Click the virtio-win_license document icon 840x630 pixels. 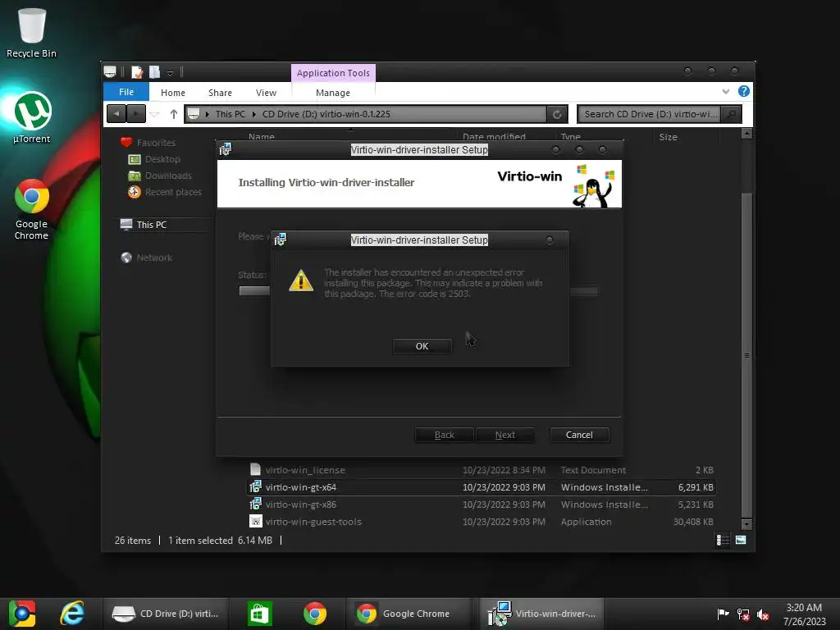tap(256, 470)
